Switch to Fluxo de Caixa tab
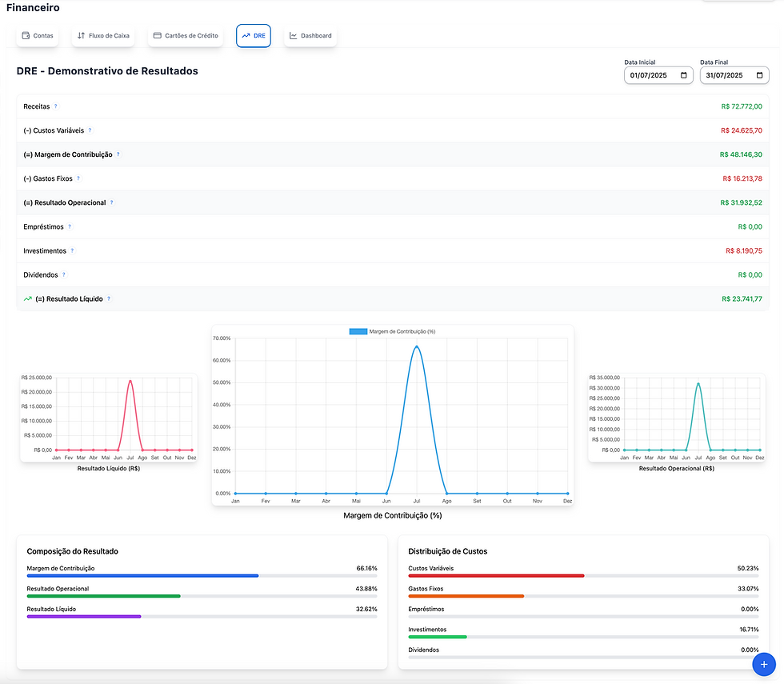Screen dimensions: 784x684 [103, 35]
